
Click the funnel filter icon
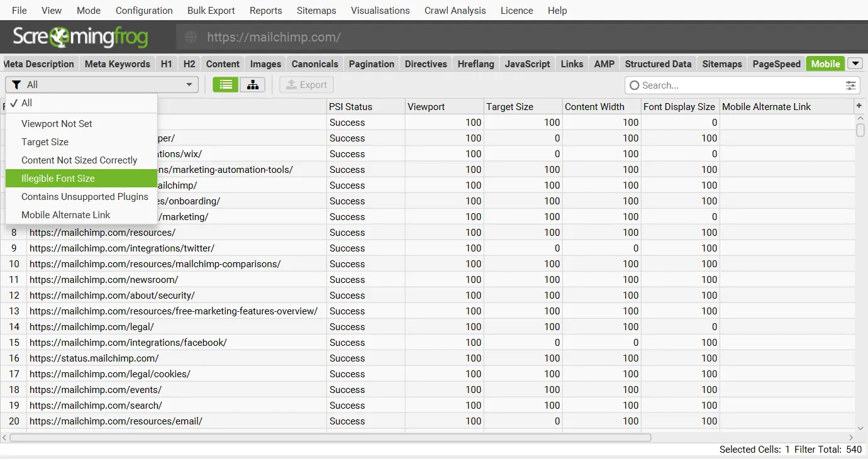tap(17, 85)
